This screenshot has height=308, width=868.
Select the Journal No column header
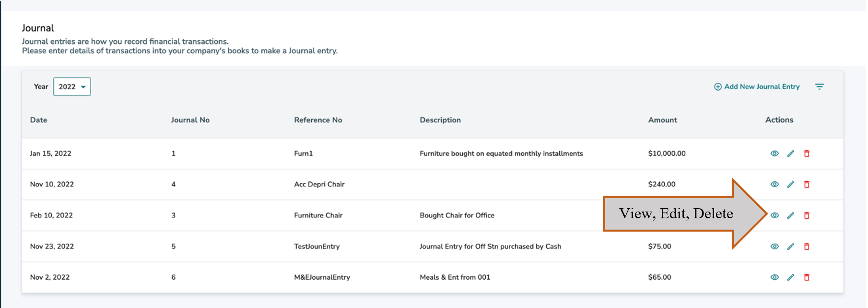coord(190,120)
